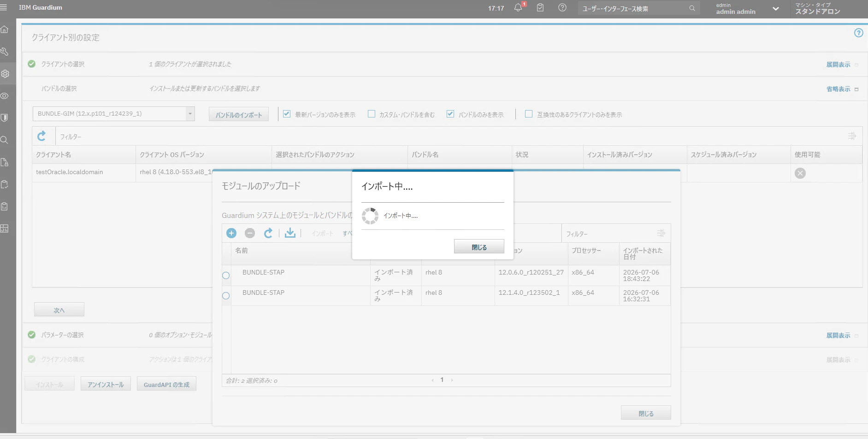Open the dashboard sidebar section
Screen dimensions: 868x439
tap(5, 228)
